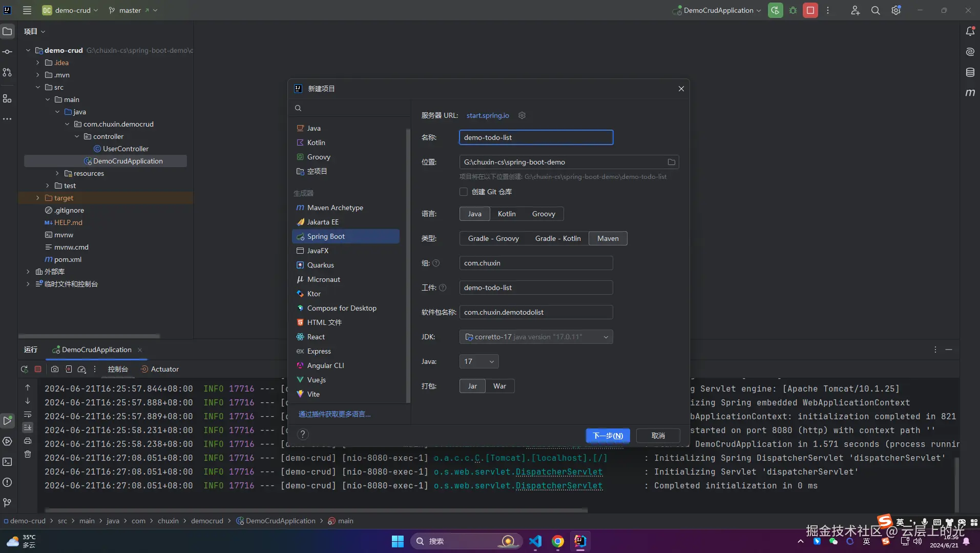Open the Project tool window folder icon

click(x=7, y=31)
